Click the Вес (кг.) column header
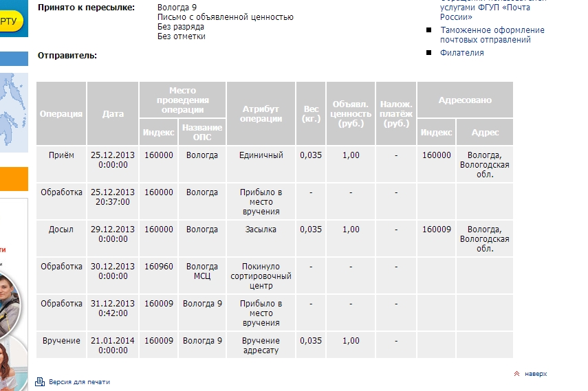Viewport: 588px width, 391px height. (311, 113)
